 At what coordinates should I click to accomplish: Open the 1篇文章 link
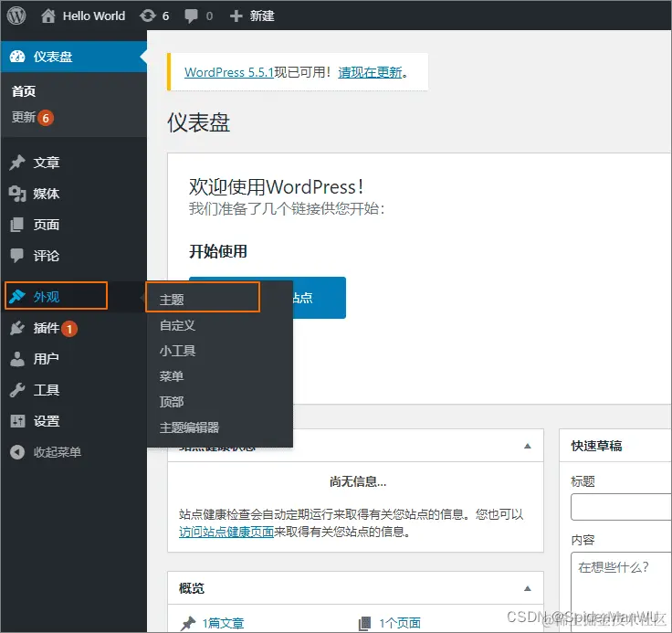[223, 623]
